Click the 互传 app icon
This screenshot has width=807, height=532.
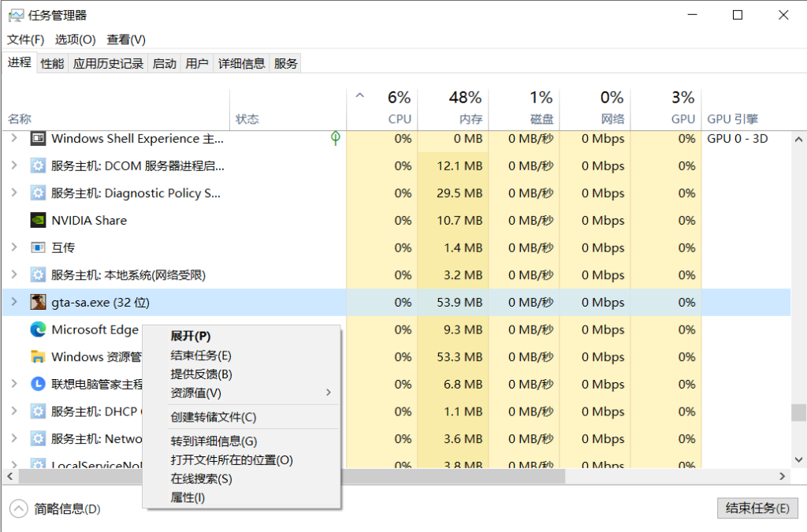point(39,247)
